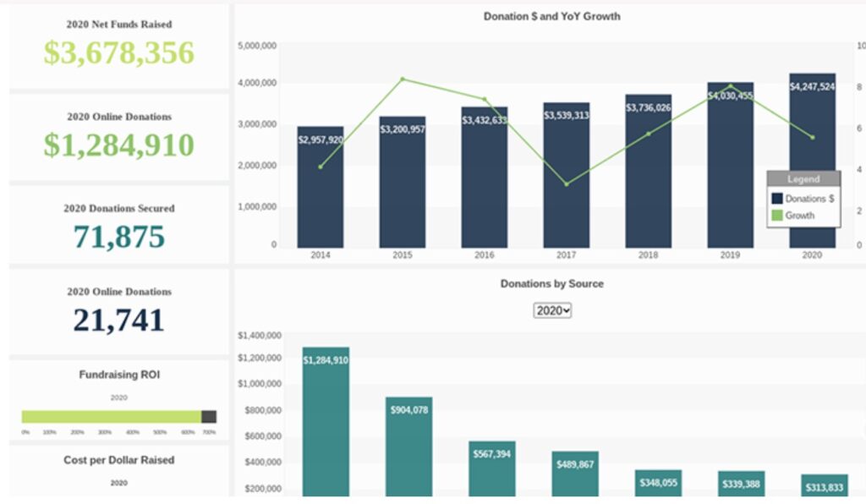This screenshot has height=504, width=866.
Task: Click the 2020 Net Funds Raised value
Action: tap(119, 52)
